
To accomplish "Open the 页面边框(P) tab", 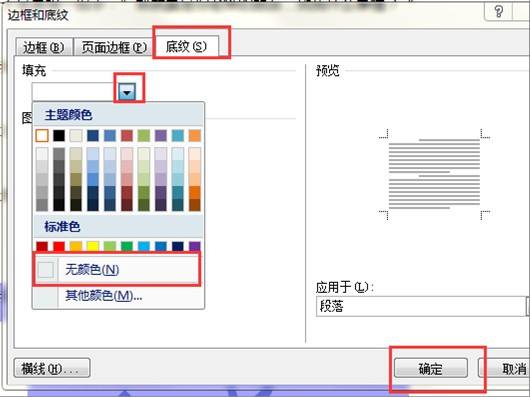I will click(x=114, y=48).
